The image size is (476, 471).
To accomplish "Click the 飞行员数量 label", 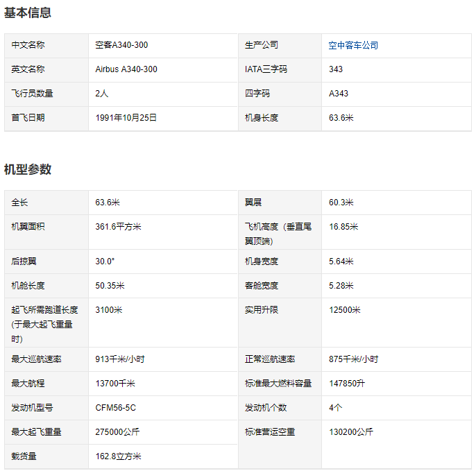I will tap(32, 94).
